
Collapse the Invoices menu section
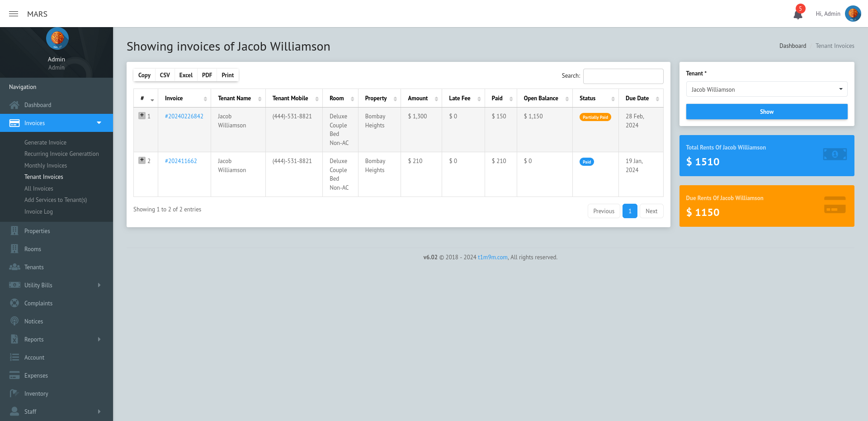click(x=99, y=123)
